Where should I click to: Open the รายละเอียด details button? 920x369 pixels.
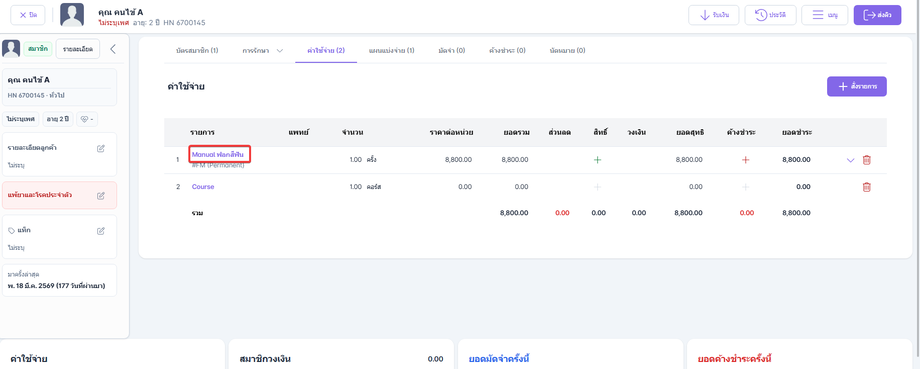(x=78, y=49)
